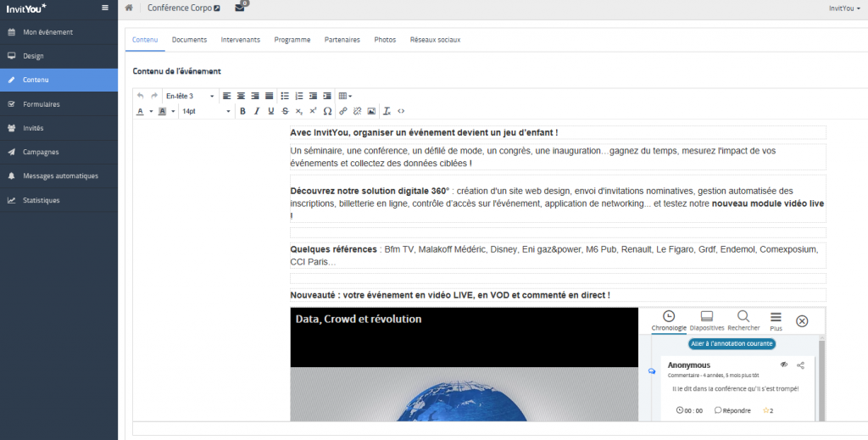Click the circled X close icon in image
This screenshot has height=440, width=868.
click(x=802, y=321)
